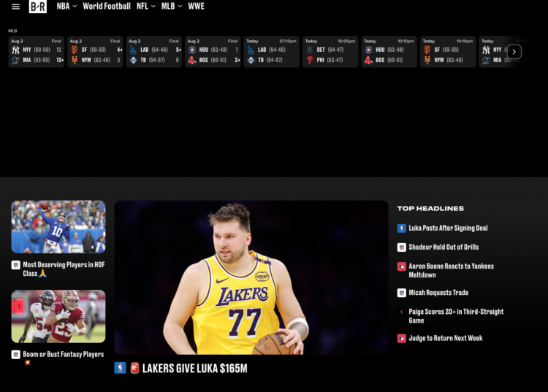The height and width of the screenshot is (392, 548).
Task: Click the Mets logo in Aug 2 card
Action: pyautogui.click(x=75, y=60)
